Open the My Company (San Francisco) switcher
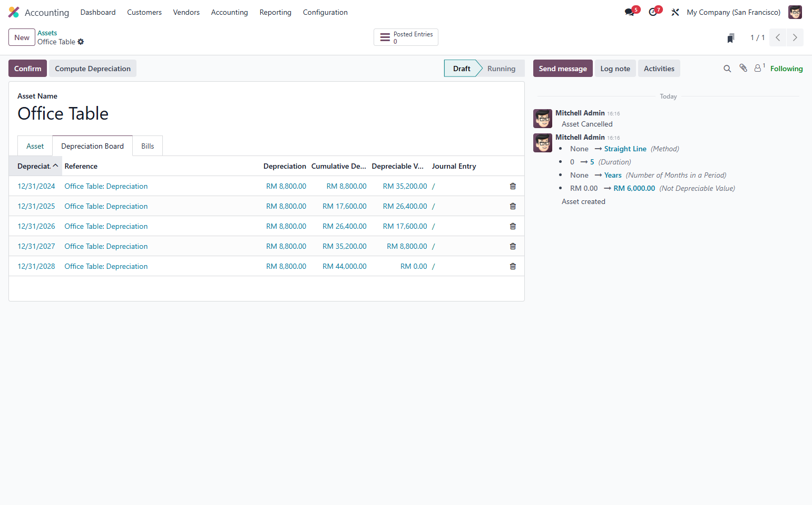The height and width of the screenshot is (505, 812). tap(733, 12)
